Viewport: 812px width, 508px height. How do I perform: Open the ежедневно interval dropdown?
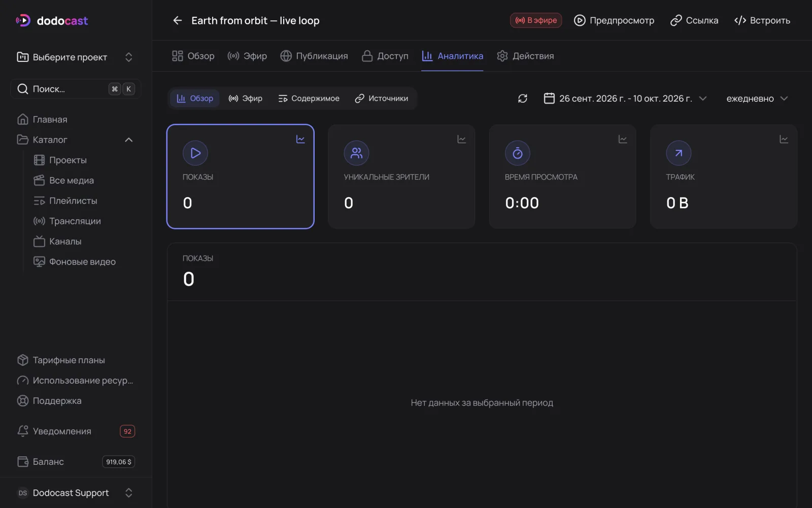click(757, 99)
